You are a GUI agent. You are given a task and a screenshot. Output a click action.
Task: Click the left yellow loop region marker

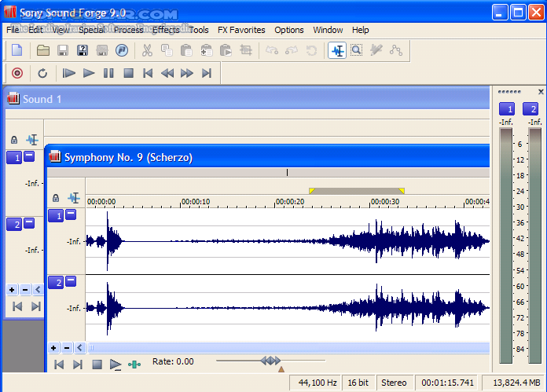(x=312, y=190)
